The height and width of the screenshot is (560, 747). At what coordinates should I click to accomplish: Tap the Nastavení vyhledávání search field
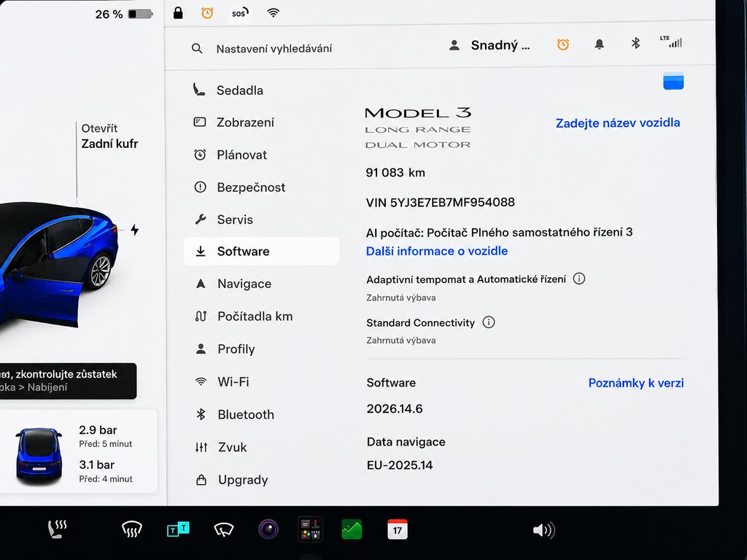click(x=274, y=49)
